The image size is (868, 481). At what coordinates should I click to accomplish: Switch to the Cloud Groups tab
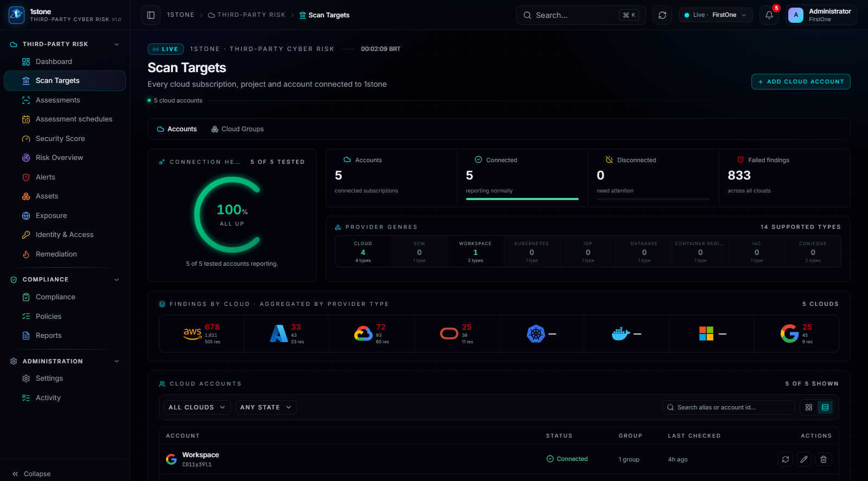(238, 129)
